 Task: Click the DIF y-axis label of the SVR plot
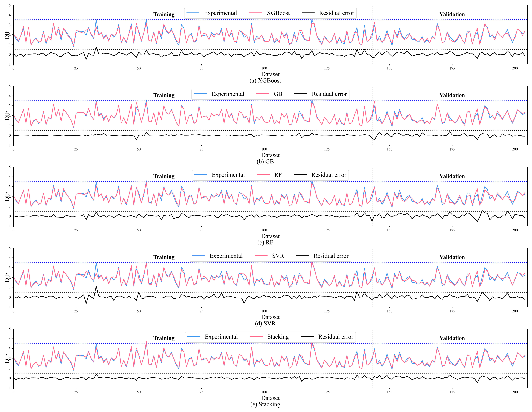click(x=7, y=278)
